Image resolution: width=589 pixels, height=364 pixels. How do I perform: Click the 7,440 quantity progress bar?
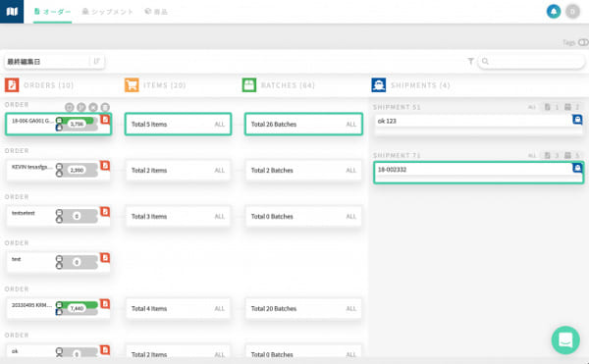(77, 308)
